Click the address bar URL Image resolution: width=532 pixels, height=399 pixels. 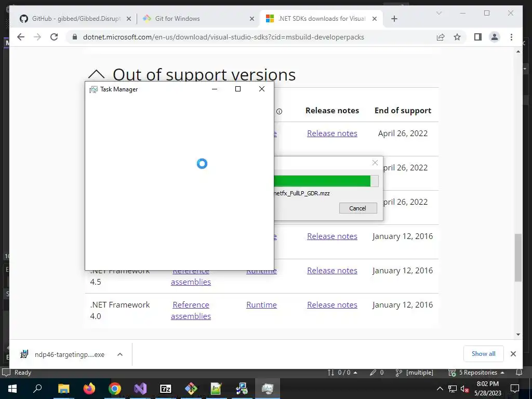[223, 37]
